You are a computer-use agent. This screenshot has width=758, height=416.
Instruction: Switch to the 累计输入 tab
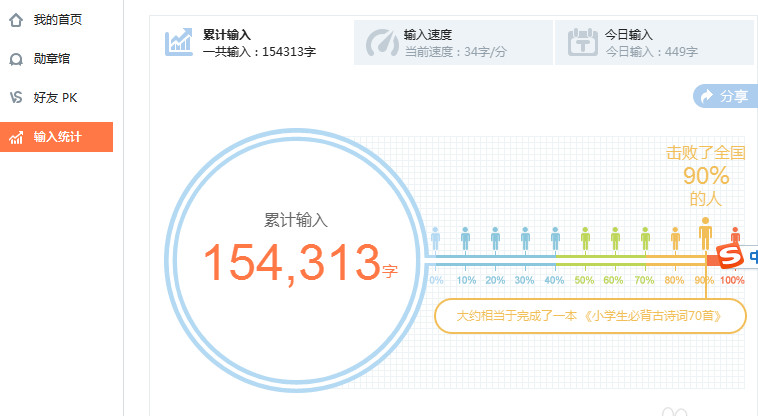click(252, 43)
